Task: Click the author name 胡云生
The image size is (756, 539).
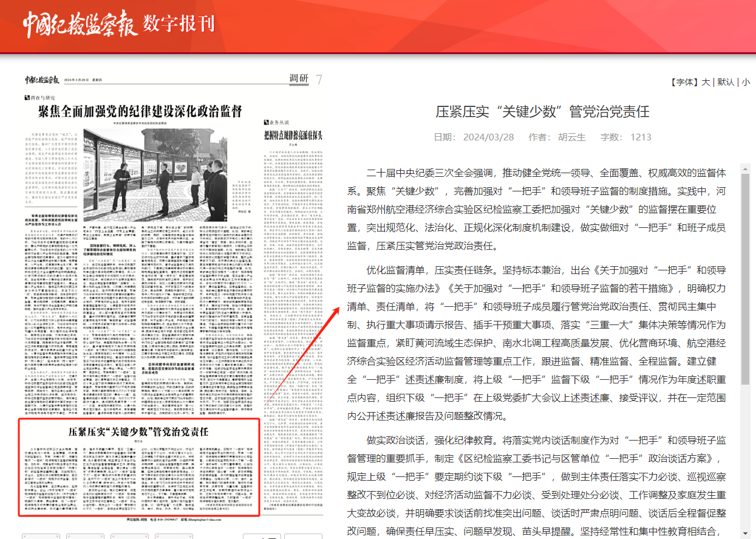Action: click(572, 137)
